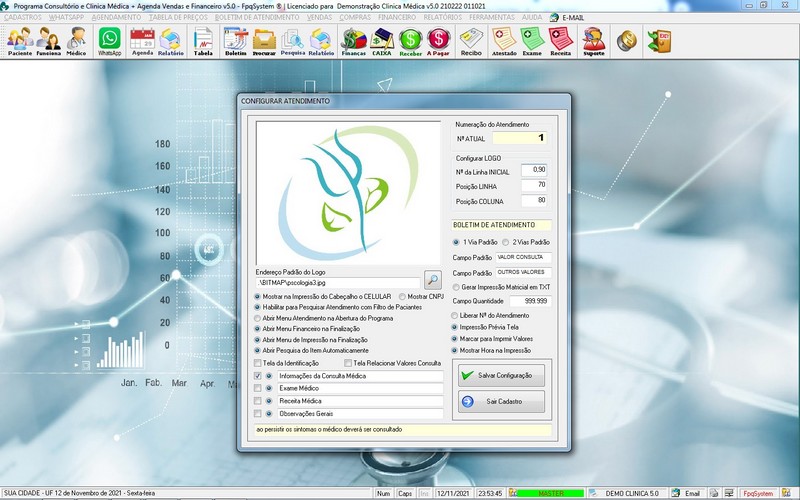Toggle Abrir Menu Atendimento na Abertura option
Image resolution: width=800 pixels, height=500 pixels.
pos(258,318)
